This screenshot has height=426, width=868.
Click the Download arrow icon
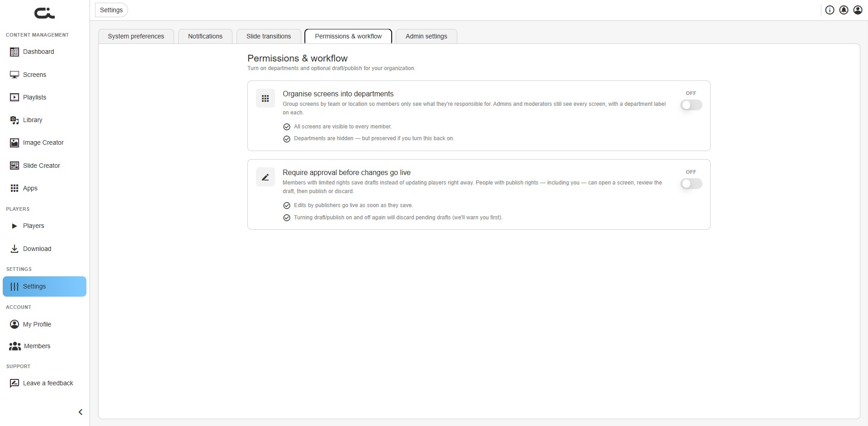point(14,249)
